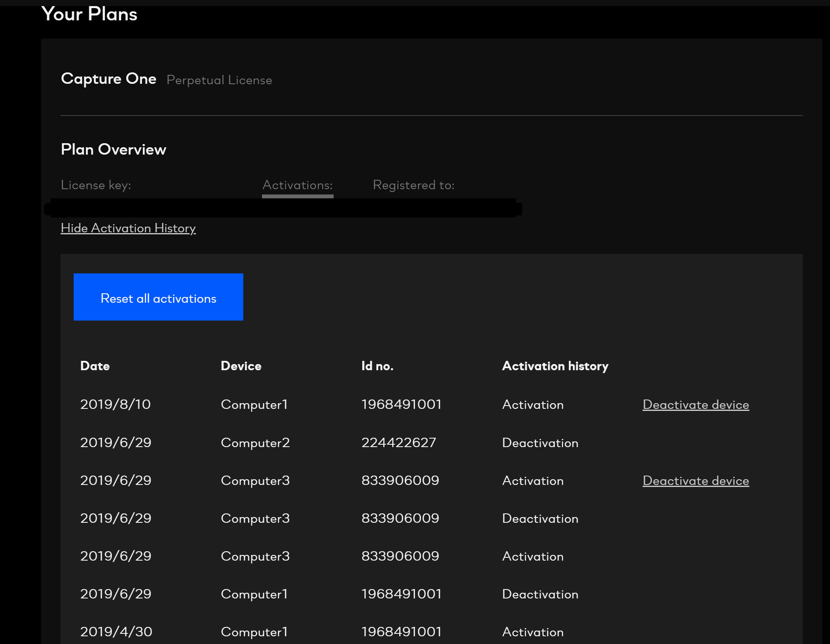Click the Id no. column header

point(377,366)
